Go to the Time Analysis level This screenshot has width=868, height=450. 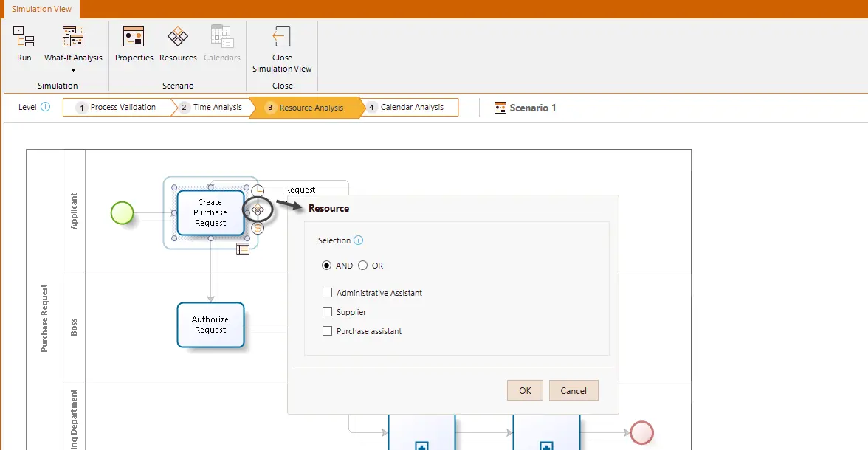pyautogui.click(x=212, y=108)
